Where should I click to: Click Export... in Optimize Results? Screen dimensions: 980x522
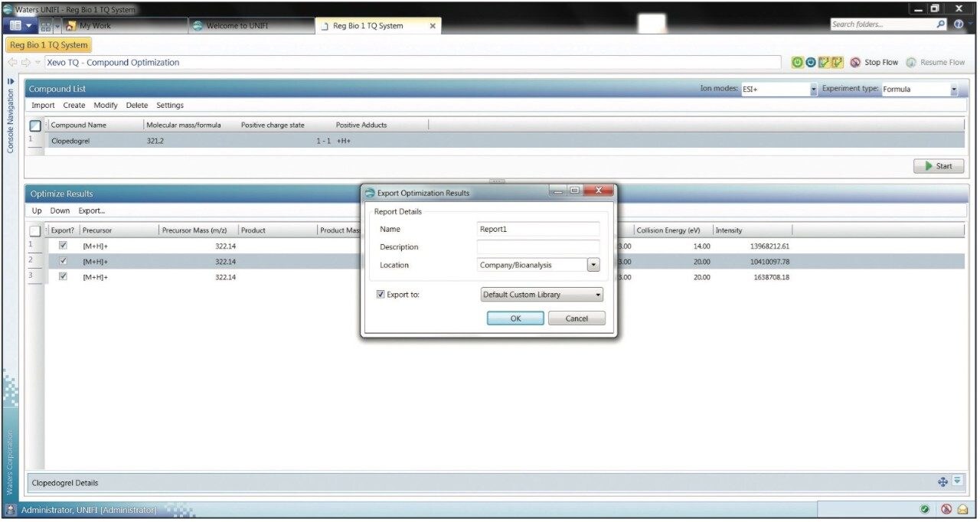tap(92, 210)
